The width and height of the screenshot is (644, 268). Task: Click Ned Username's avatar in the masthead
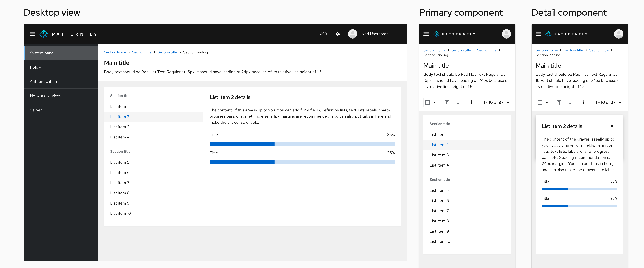pyautogui.click(x=353, y=34)
